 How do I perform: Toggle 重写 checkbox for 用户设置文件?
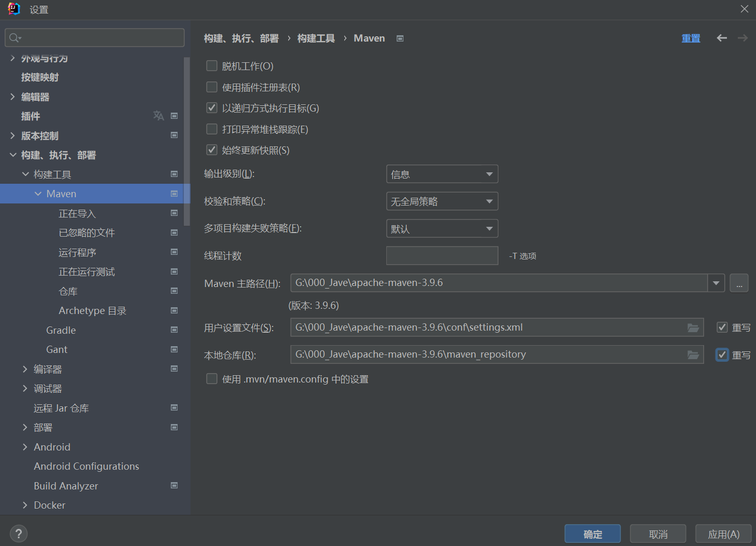pos(722,327)
